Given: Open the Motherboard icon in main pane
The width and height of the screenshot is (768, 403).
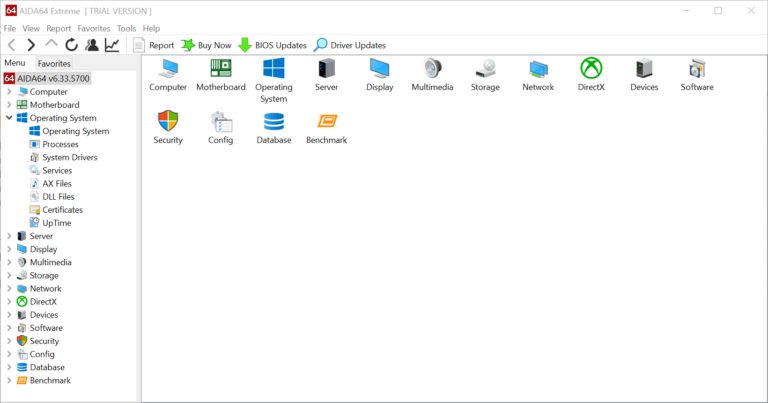Looking at the screenshot, I should 221,69.
